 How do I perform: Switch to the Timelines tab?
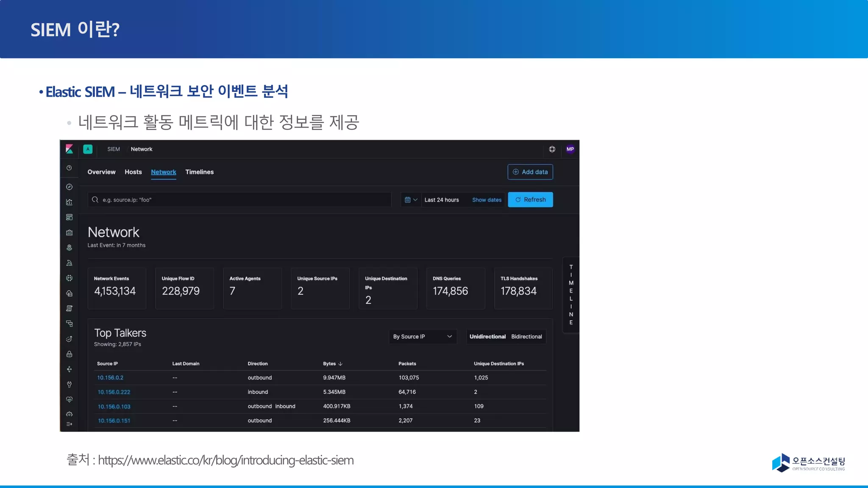coord(199,172)
